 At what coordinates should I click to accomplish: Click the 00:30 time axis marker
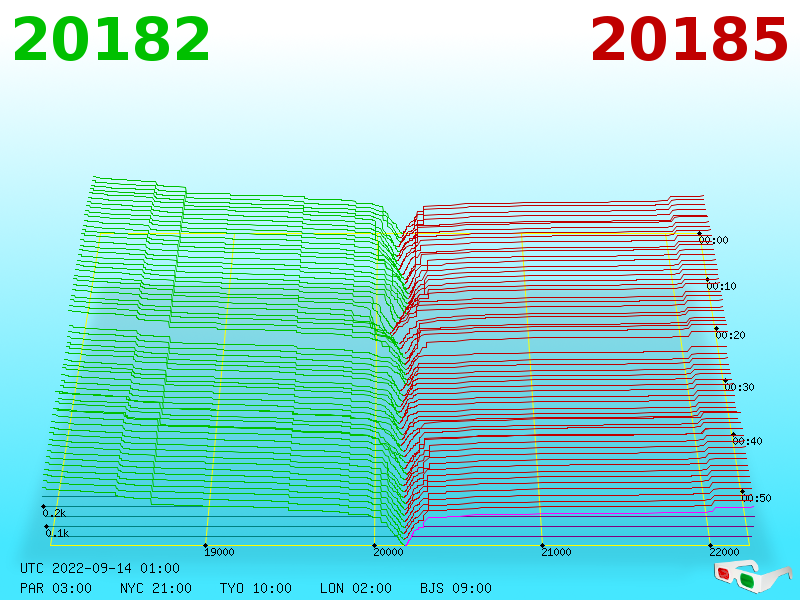pos(739,387)
